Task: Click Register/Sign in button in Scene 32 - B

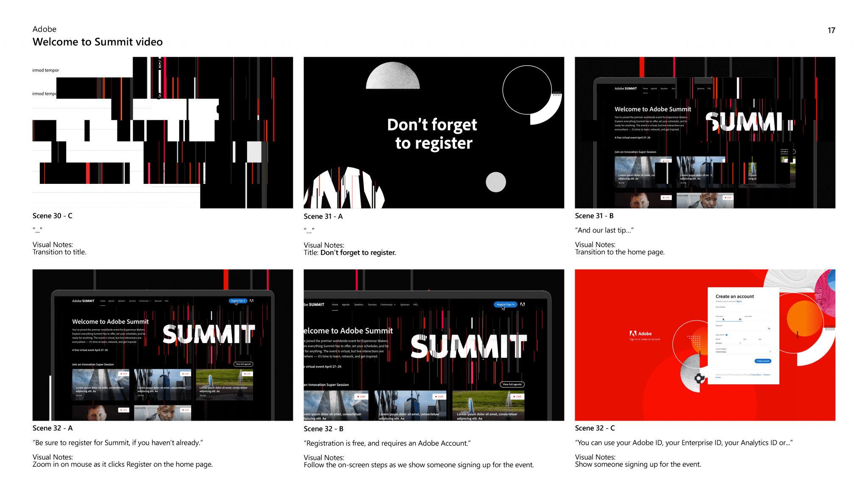Action: point(505,304)
